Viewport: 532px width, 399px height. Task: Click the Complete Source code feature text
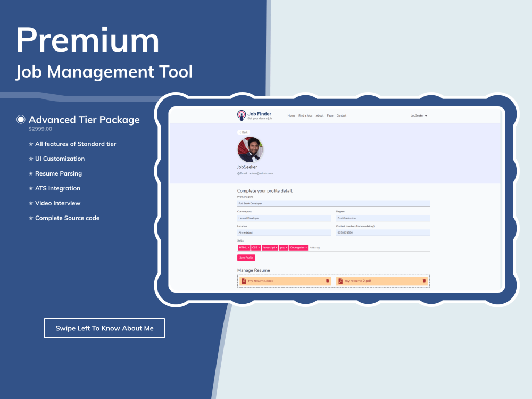pos(67,218)
